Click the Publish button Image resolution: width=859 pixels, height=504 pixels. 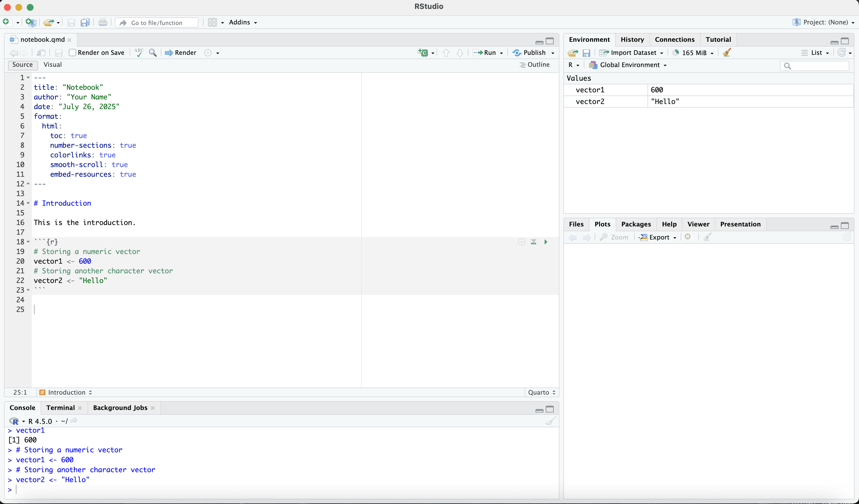tap(530, 53)
